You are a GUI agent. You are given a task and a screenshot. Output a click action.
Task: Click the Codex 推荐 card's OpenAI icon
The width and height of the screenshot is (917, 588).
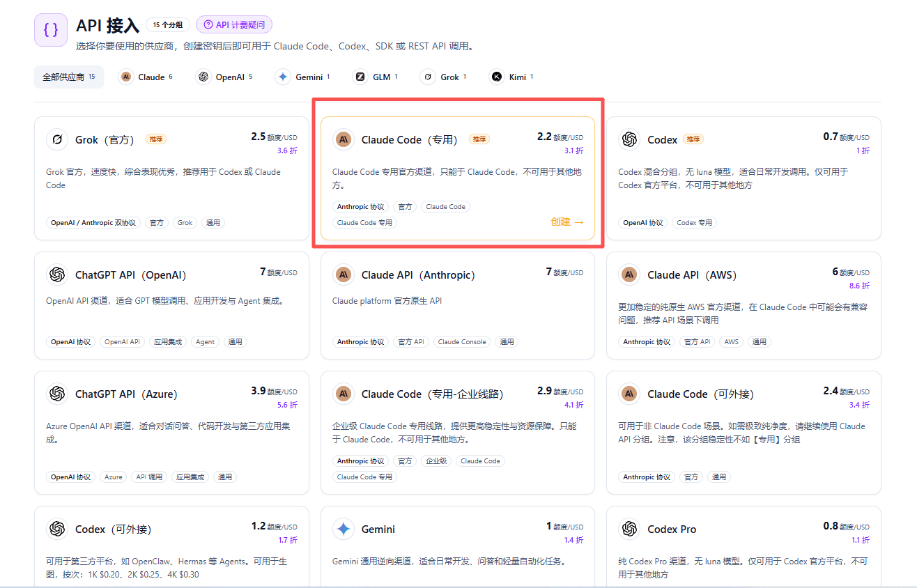pos(629,139)
